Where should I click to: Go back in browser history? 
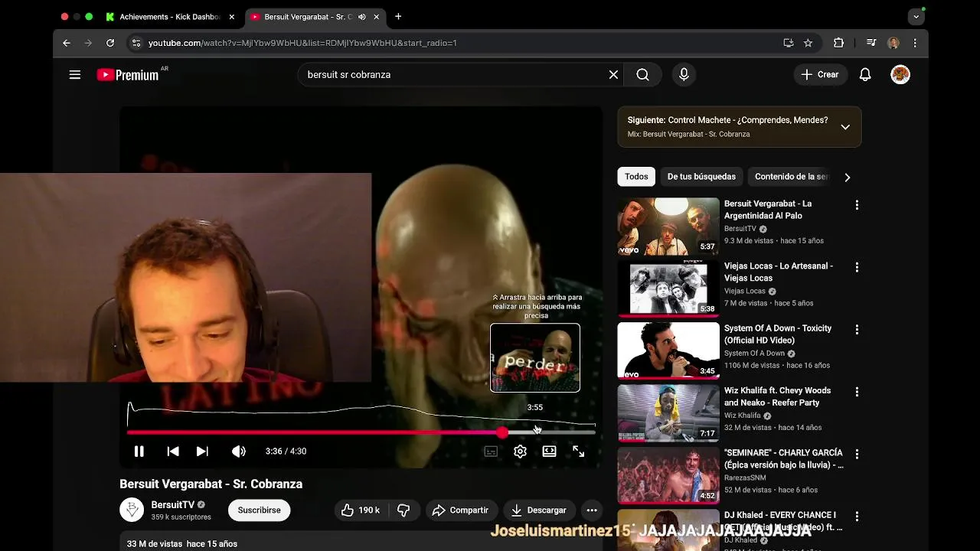pyautogui.click(x=67, y=43)
